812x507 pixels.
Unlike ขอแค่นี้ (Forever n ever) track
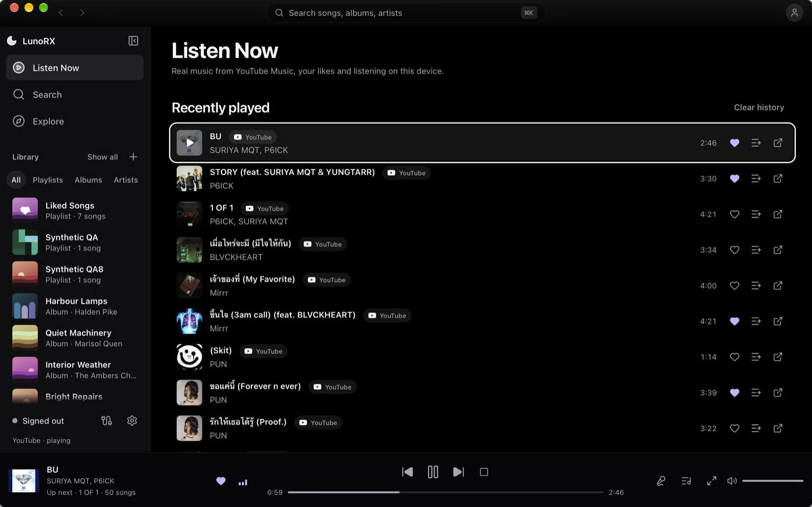pos(734,393)
